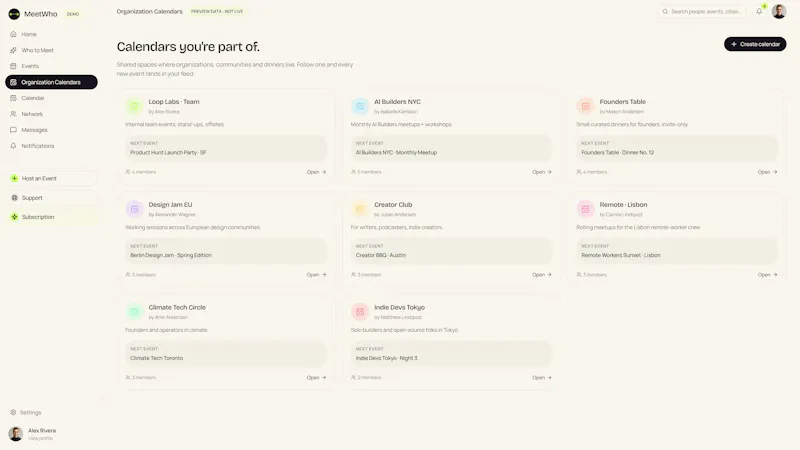Click the members count on Founders Table card

(x=592, y=172)
